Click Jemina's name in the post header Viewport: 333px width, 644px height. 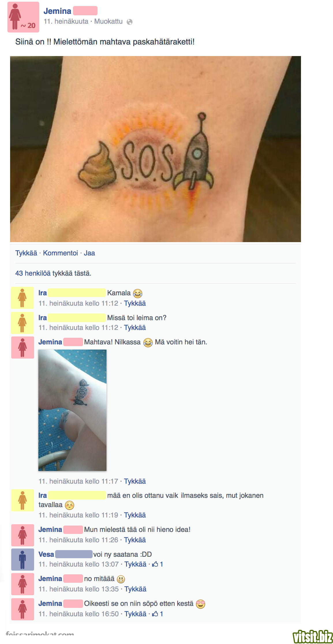click(57, 11)
